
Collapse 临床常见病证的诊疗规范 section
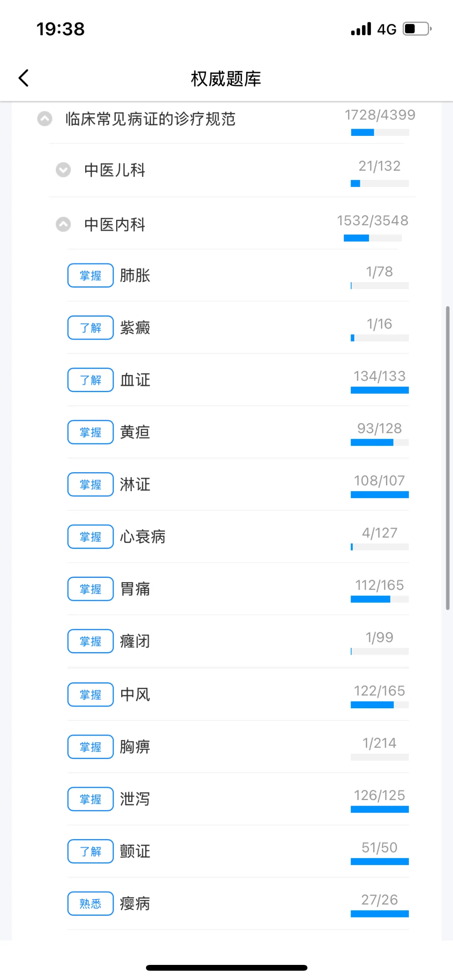pyautogui.click(x=45, y=119)
